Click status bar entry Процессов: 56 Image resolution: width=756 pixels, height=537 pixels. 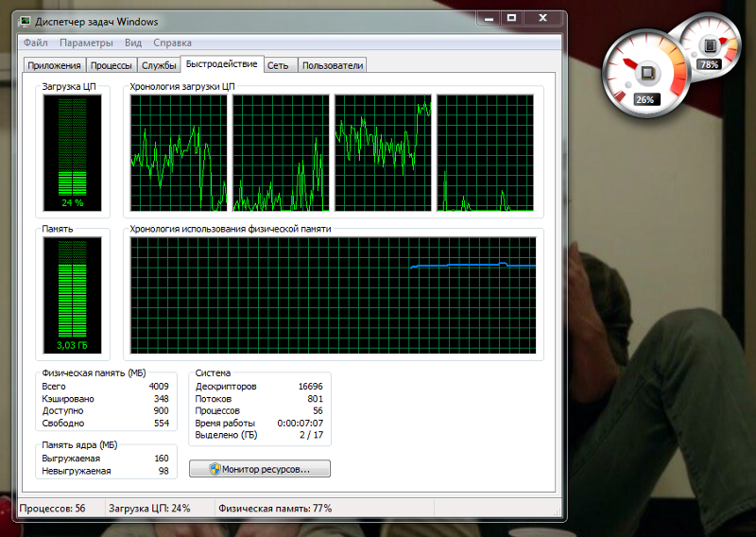coord(52,508)
